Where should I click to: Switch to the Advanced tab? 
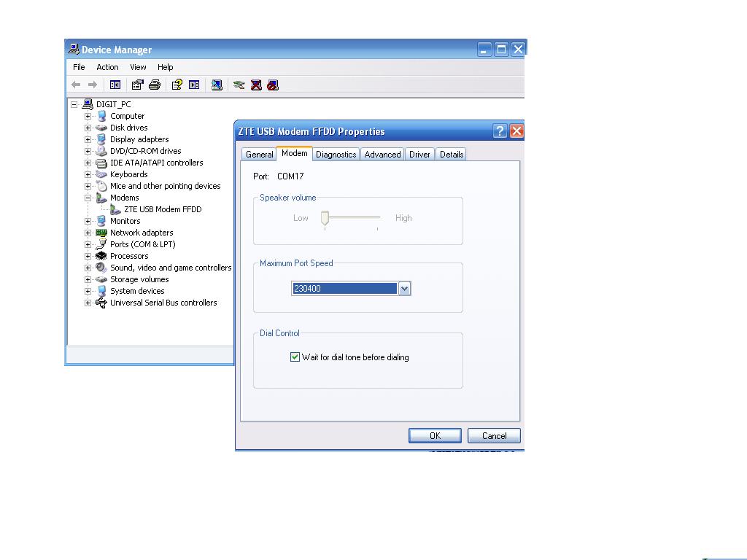tap(382, 155)
